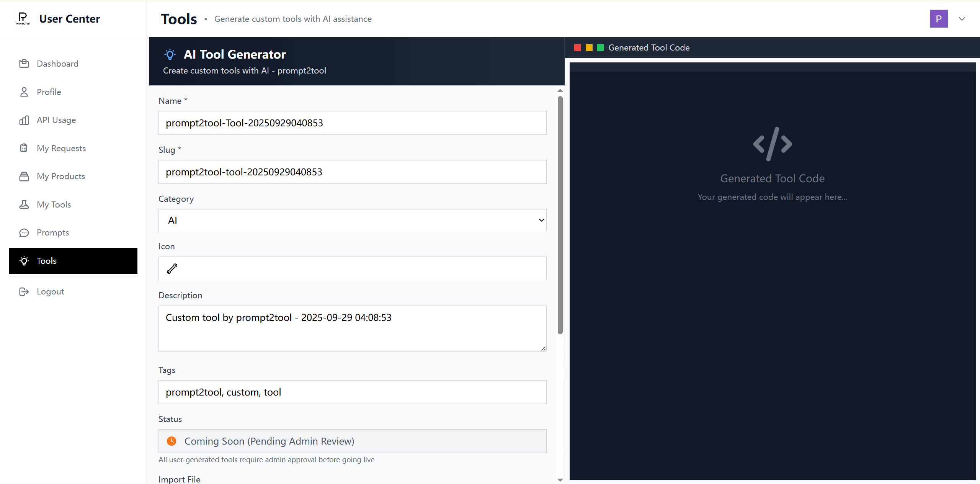Click the purple P avatar button

(939, 19)
